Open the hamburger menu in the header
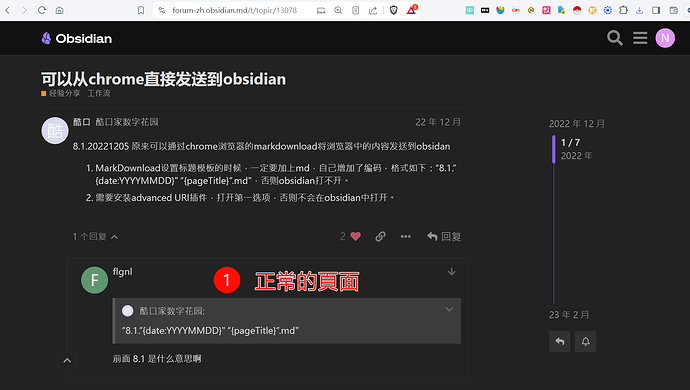 point(640,38)
